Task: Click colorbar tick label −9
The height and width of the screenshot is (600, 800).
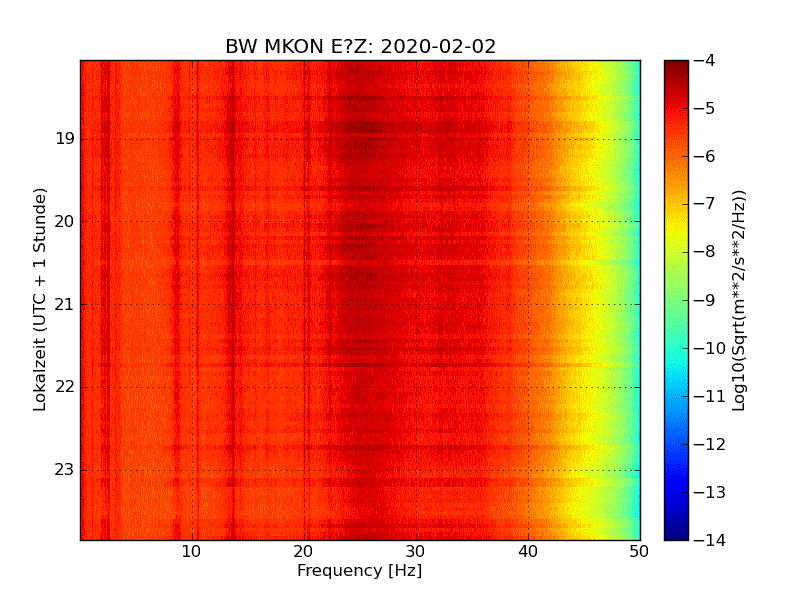Action: pos(705,300)
